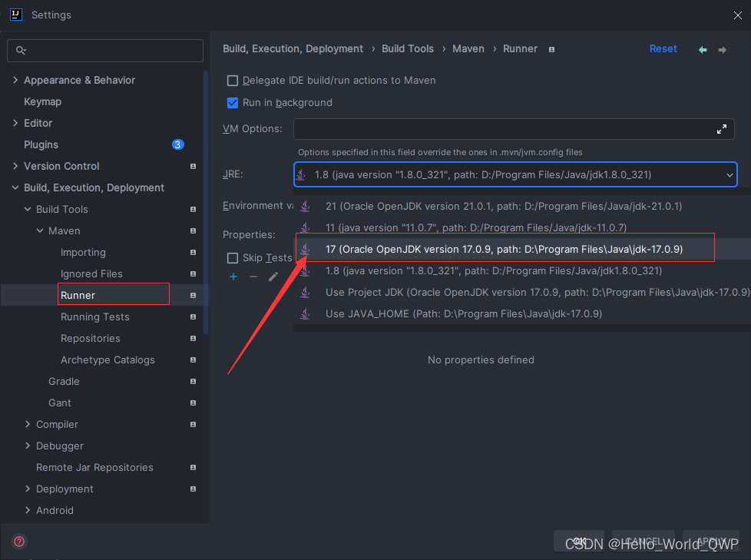Edit properties with the pencil icon
This screenshot has height=560, width=751.
tap(272, 277)
